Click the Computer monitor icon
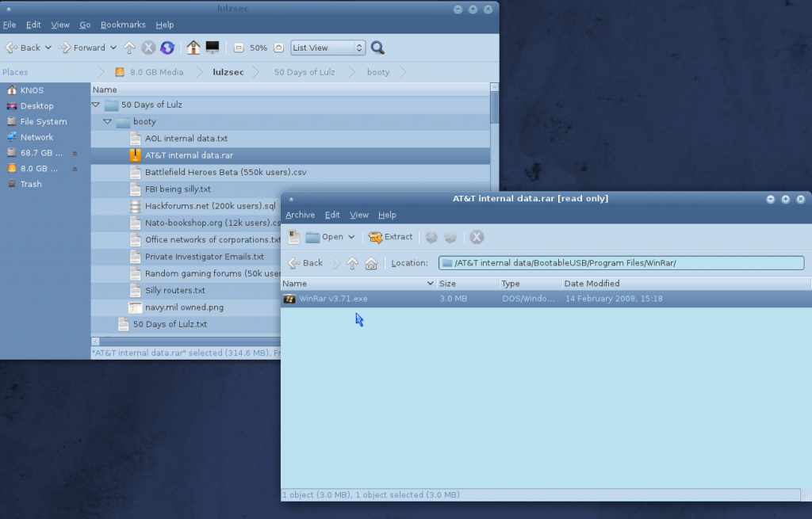 (213, 48)
